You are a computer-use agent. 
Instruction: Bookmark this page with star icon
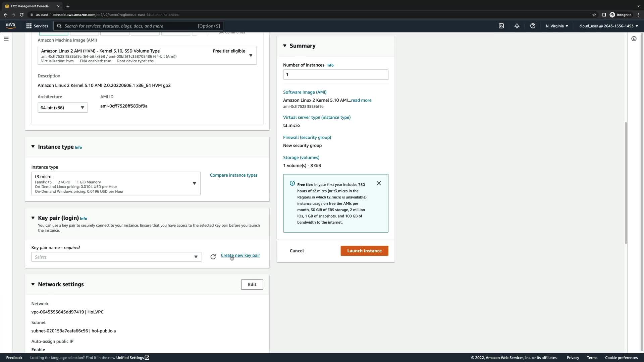594,15
